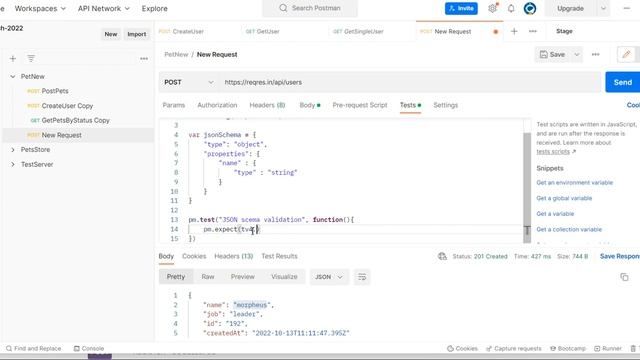Switch to the GetUser tab
Viewport: 640px width, 360px height.
(x=262, y=31)
